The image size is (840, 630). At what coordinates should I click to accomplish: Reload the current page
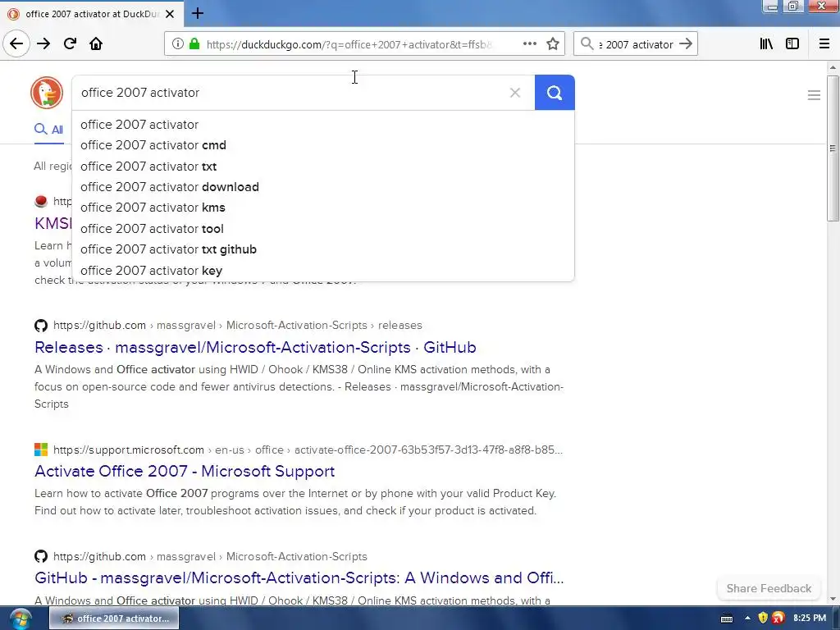[x=70, y=43]
